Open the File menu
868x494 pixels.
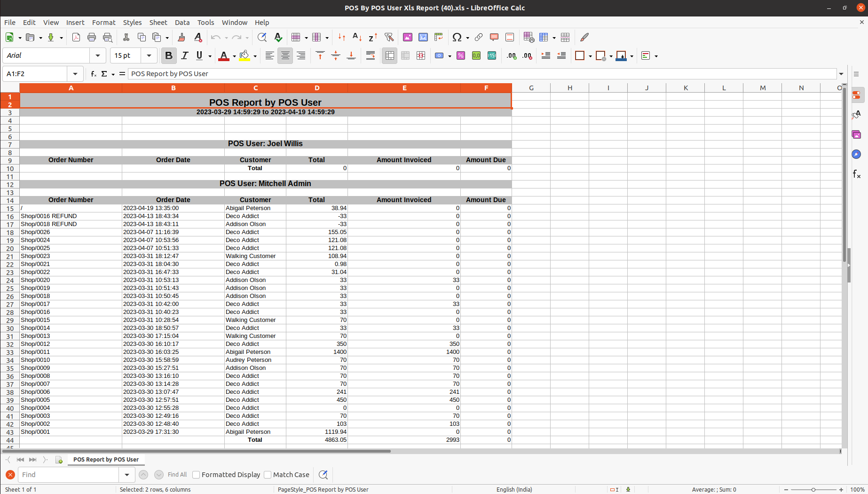coord(10,23)
